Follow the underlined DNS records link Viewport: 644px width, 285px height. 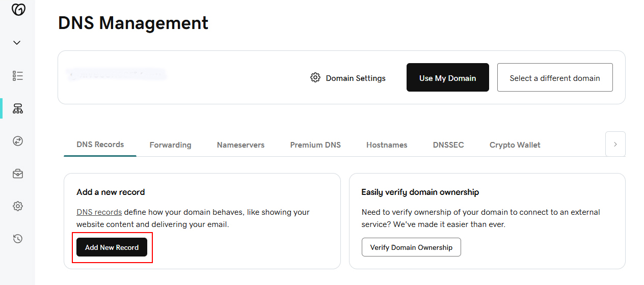[99, 212]
